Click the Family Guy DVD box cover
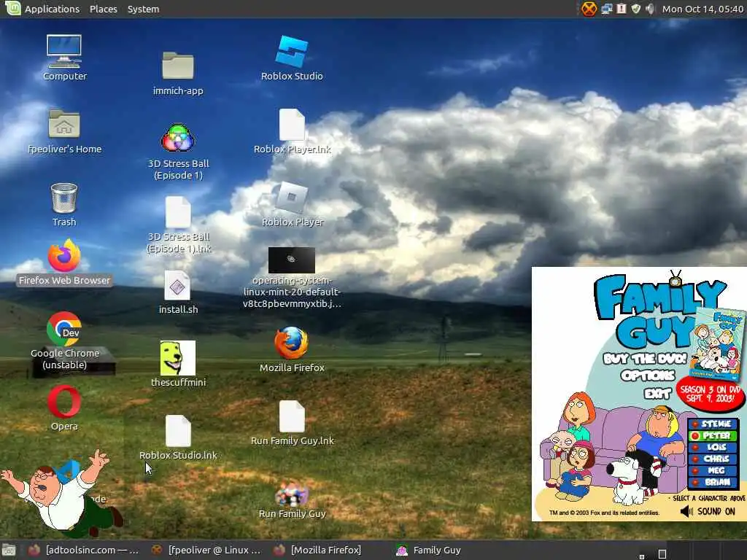Screen dimensions: 747x560 (x=717, y=344)
